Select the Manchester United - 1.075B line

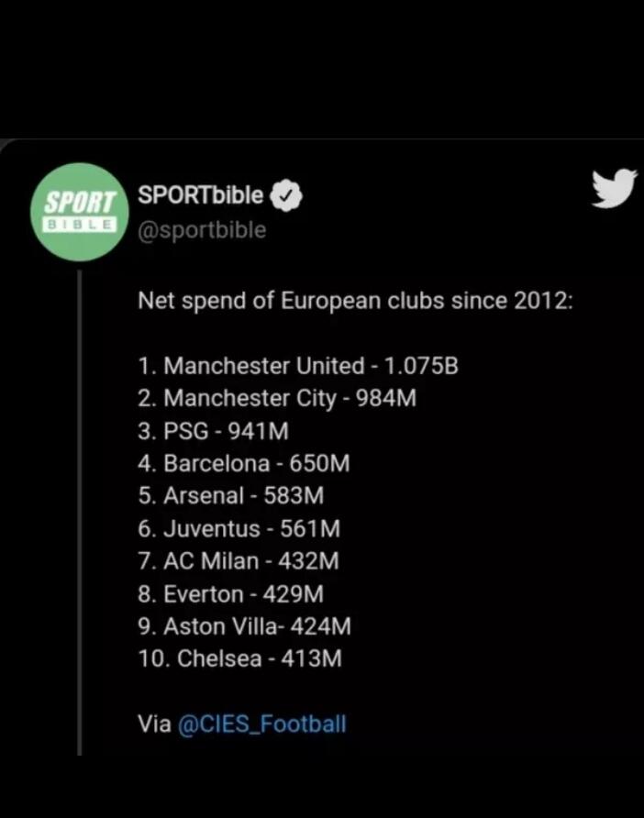pos(298,366)
